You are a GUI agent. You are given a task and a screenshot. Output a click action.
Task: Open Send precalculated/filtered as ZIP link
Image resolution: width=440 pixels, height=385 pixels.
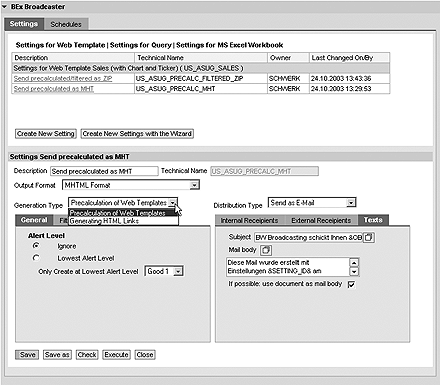point(63,79)
